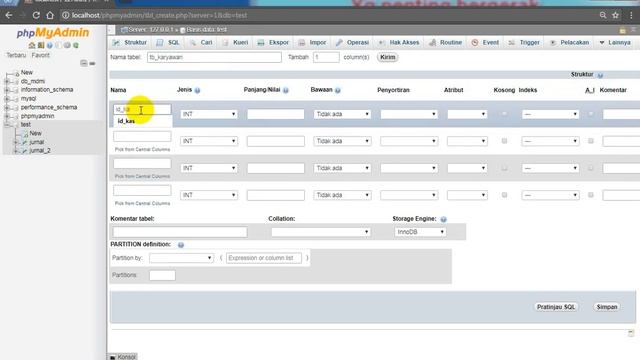Click the jurnal_2 table icon in tree
This screenshot has width=640, height=360.
(24, 151)
